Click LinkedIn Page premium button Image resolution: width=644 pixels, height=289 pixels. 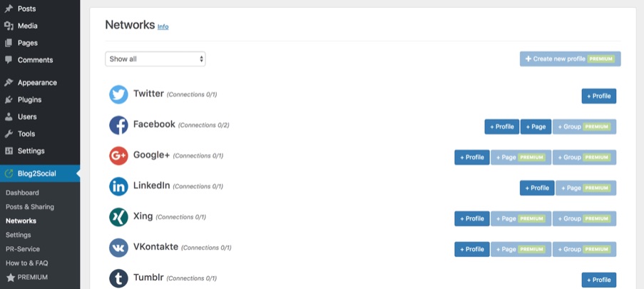(x=586, y=188)
